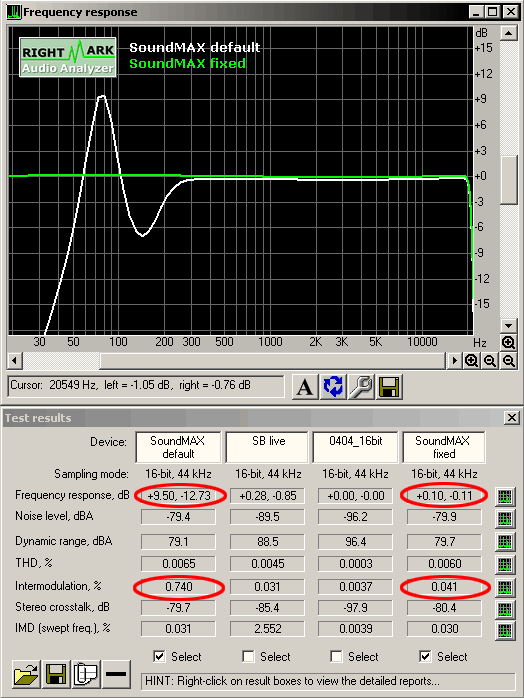This screenshot has height=698, width=524.
Task: Open Dynamic range graph icon
Action: click(x=505, y=542)
